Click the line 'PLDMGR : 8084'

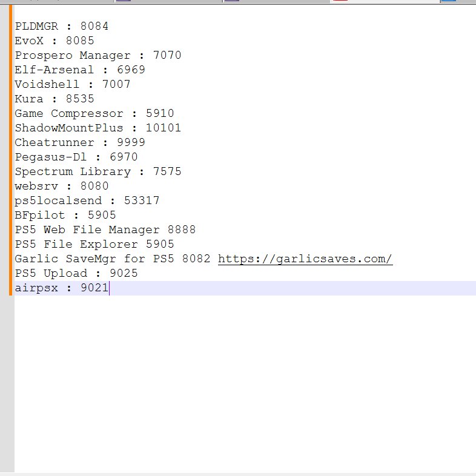coord(62,26)
